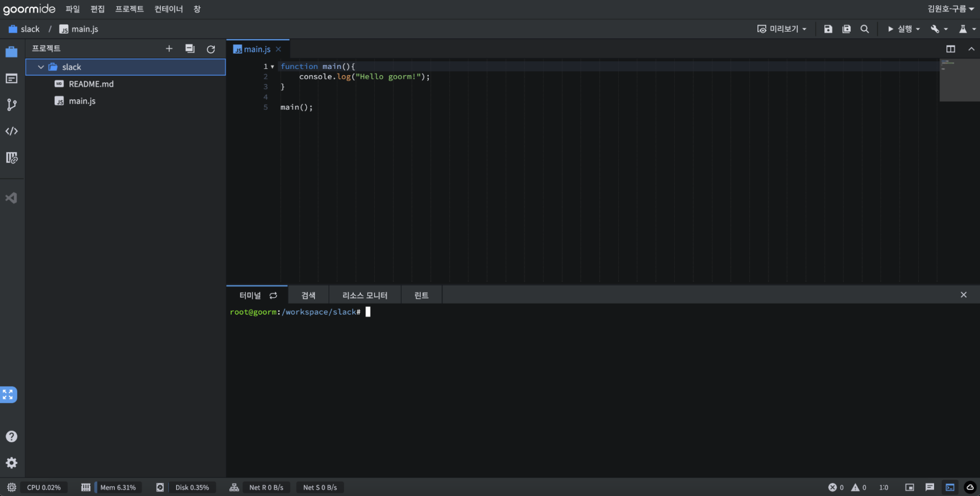This screenshot has height=496, width=980.
Task: Open settings gear in left sidebar
Action: pyautogui.click(x=11, y=463)
